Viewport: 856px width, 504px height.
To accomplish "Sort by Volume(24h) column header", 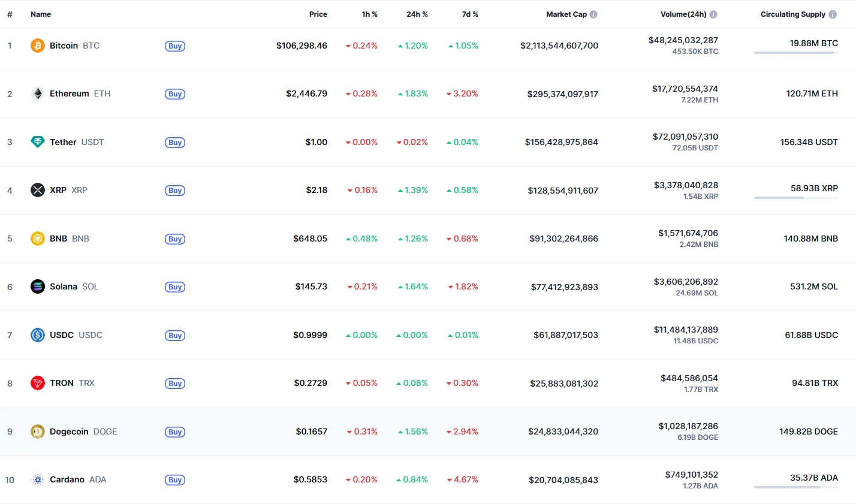I will tap(683, 14).
